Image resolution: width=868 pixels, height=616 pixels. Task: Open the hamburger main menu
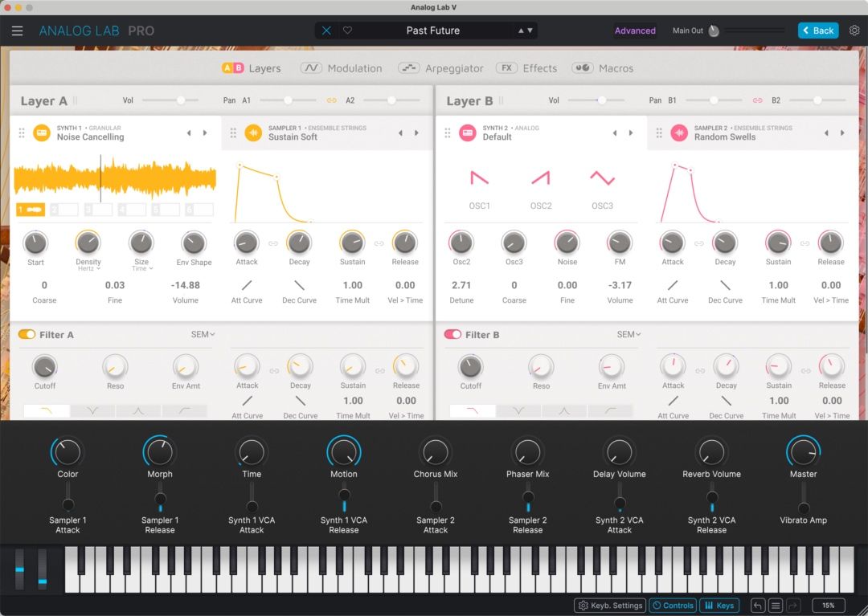(17, 31)
